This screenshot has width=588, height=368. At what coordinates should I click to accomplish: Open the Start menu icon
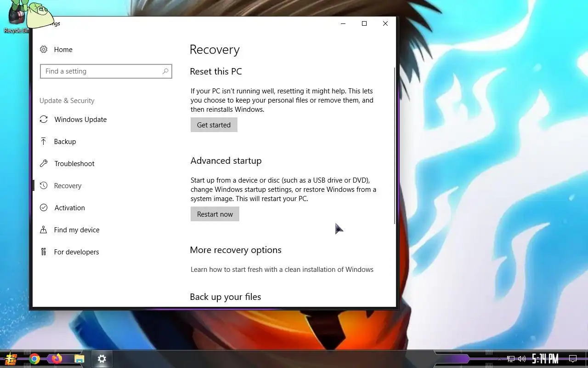click(x=11, y=359)
